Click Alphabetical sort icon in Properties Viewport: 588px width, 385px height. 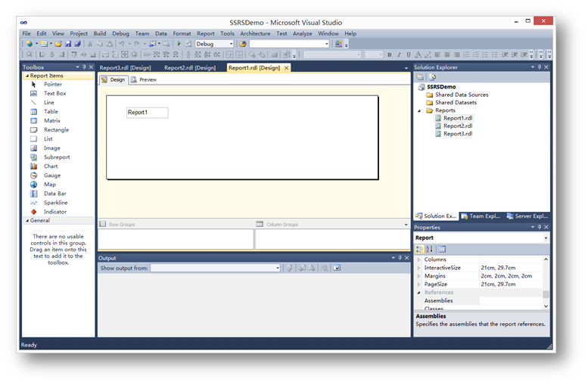[429, 250]
